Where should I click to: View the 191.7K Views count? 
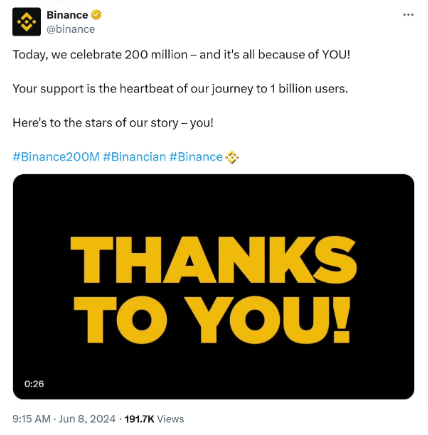coord(154,419)
